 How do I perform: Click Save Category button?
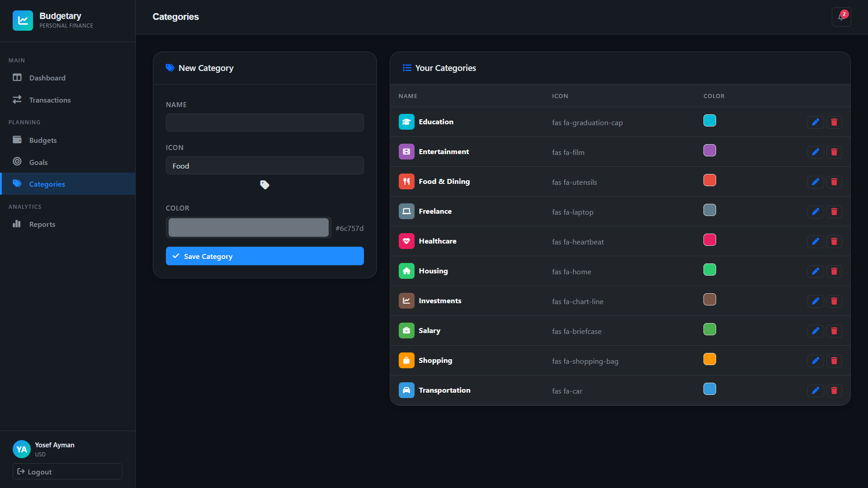[264, 256]
